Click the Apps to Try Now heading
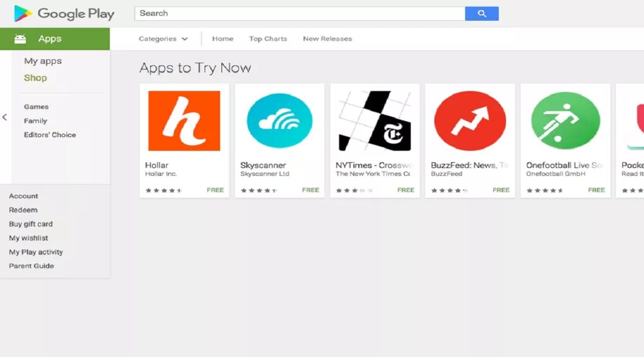 pyautogui.click(x=195, y=68)
